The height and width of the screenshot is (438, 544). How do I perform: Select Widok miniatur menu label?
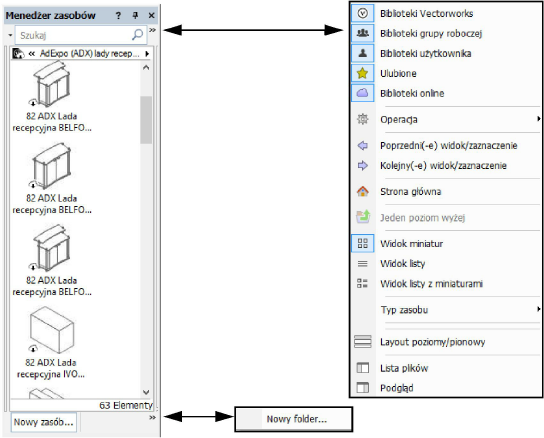tap(411, 244)
